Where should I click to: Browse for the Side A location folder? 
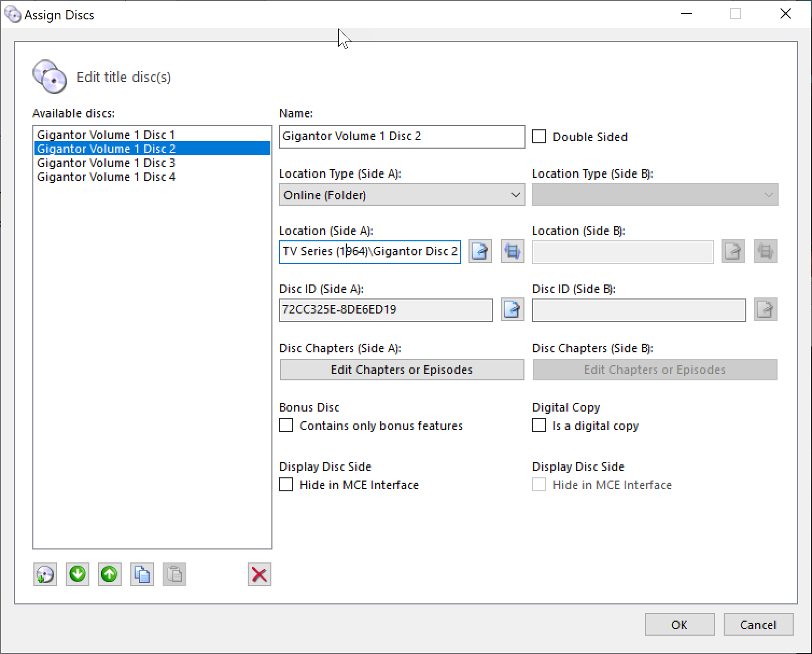pos(480,251)
